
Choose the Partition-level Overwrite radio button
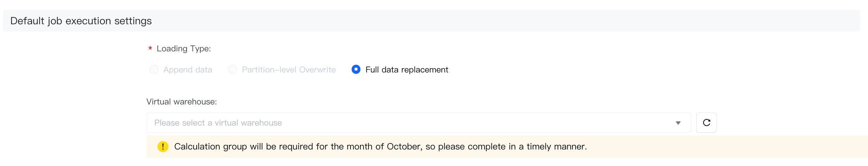point(232,70)
